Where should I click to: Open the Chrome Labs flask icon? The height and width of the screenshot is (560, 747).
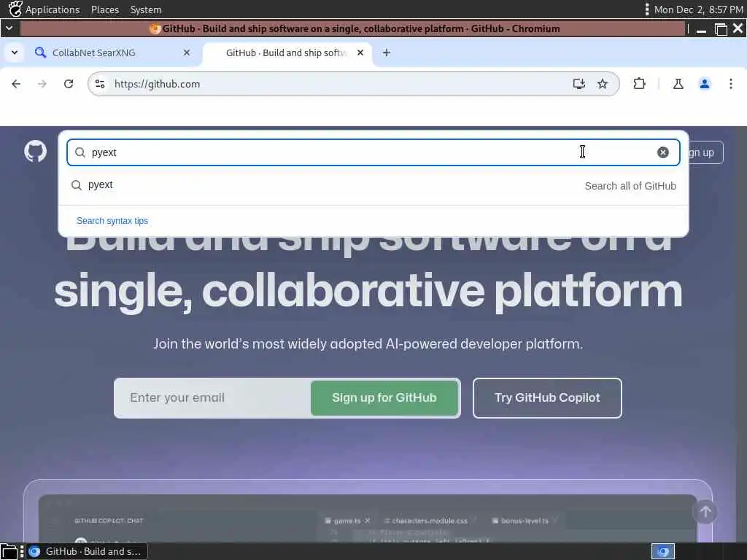(678, 84)
